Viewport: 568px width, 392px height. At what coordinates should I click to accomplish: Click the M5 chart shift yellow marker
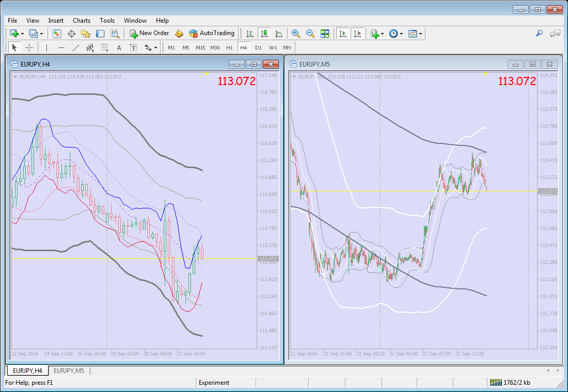point(485,74)
